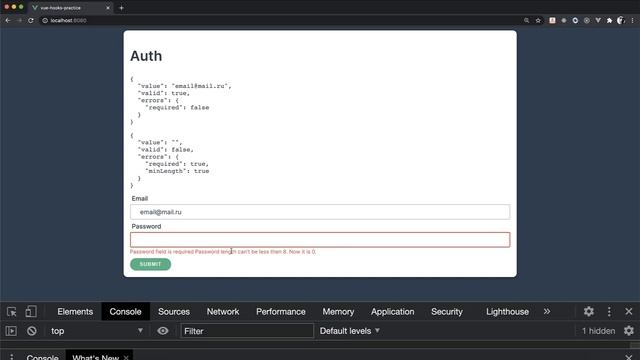640x360 pixels.
Task: Create a live expression with eye icon
Action: click(162, 331)
